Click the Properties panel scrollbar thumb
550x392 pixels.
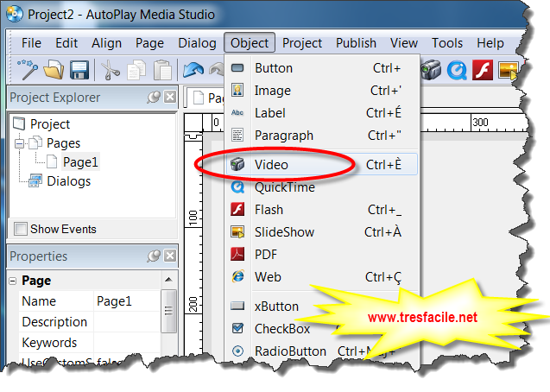[168, 311]
